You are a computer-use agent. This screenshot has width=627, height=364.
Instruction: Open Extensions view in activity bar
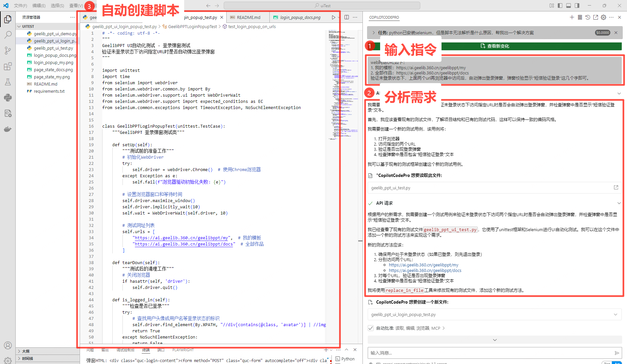pos(8,66)
